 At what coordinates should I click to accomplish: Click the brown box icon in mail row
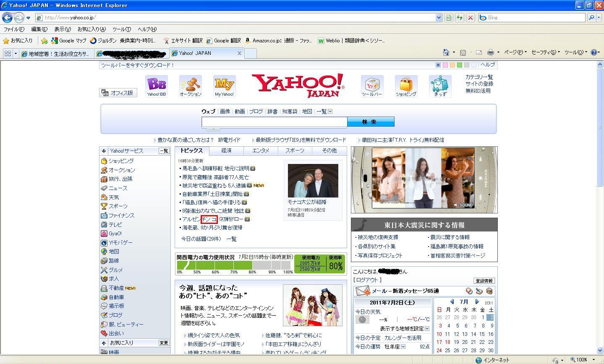pyautogui.click(x=489, y=291)
